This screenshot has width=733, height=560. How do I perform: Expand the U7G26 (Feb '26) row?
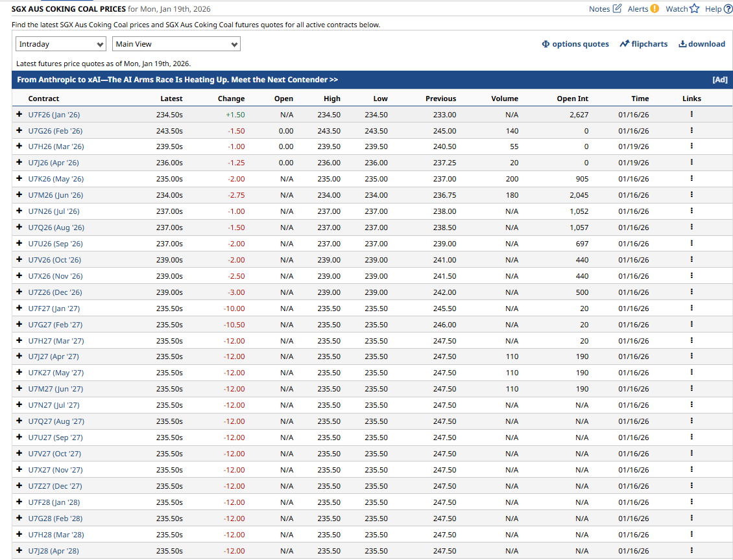point(19,130)
